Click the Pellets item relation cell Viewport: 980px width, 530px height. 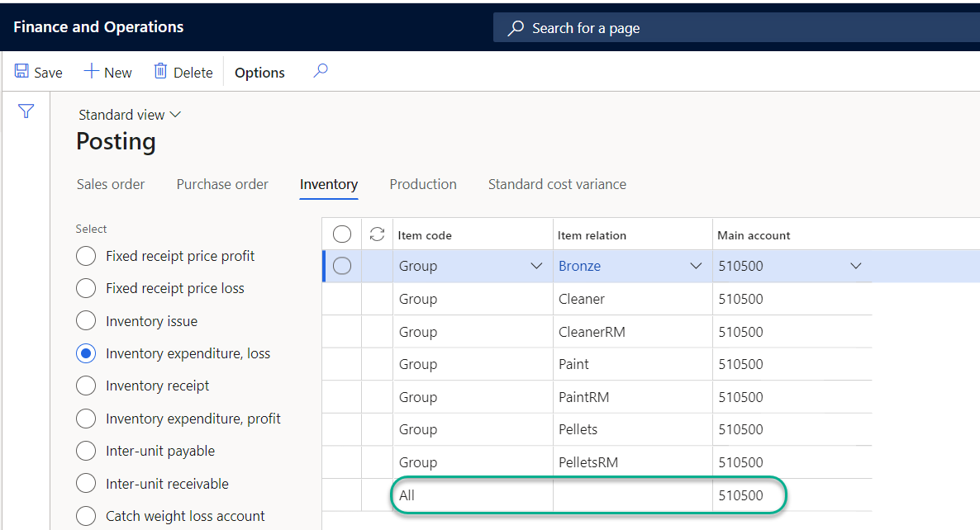tap(632, 429)
